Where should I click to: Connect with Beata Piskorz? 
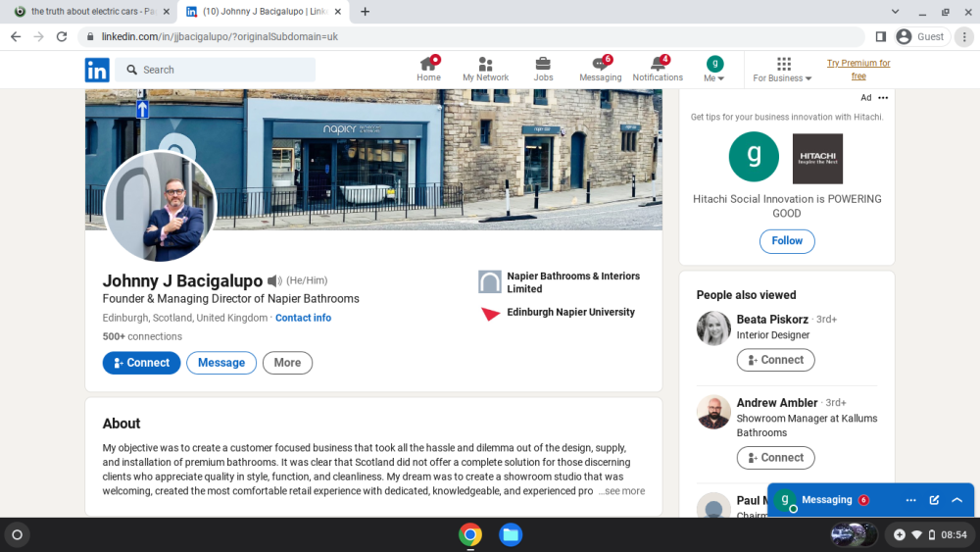pos(775,360)
